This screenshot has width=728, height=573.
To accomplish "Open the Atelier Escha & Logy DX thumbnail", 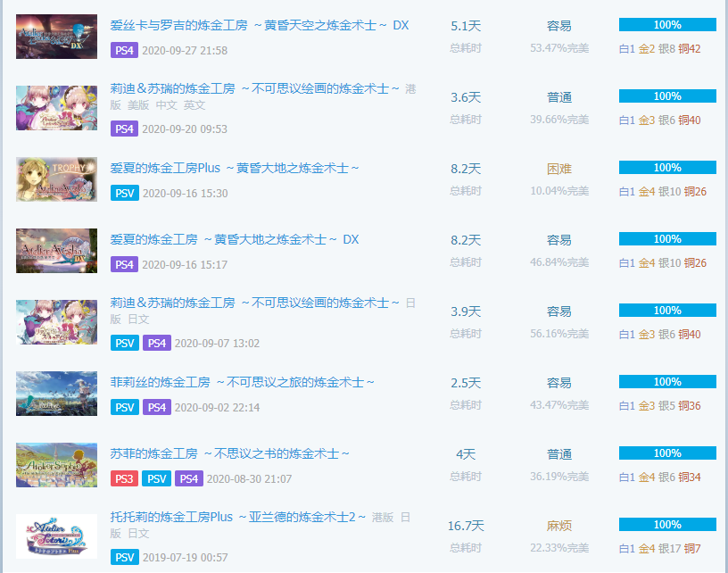I will 56,37.
